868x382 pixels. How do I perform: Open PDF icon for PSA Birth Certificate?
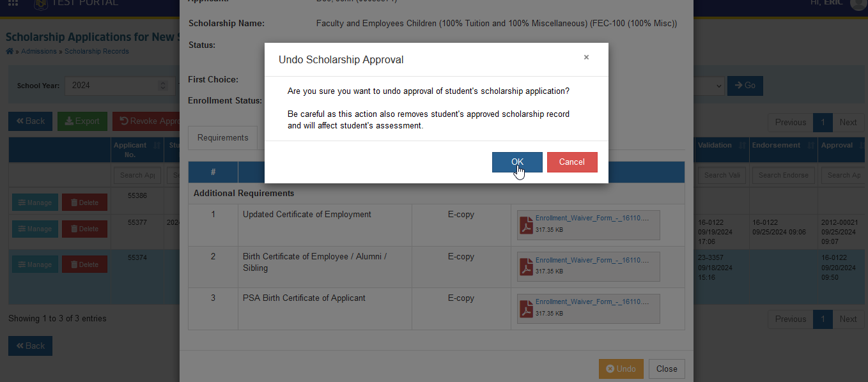point(526,309)
